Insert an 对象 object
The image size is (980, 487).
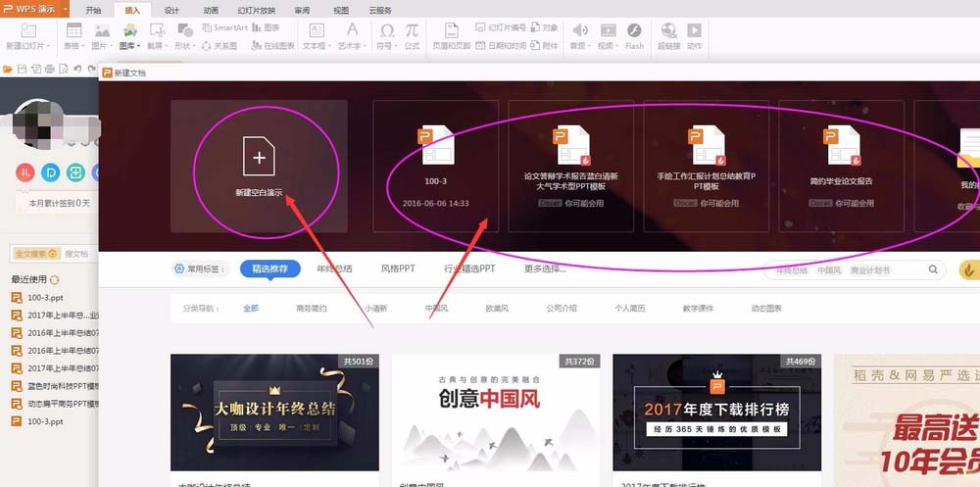point(545,27)
